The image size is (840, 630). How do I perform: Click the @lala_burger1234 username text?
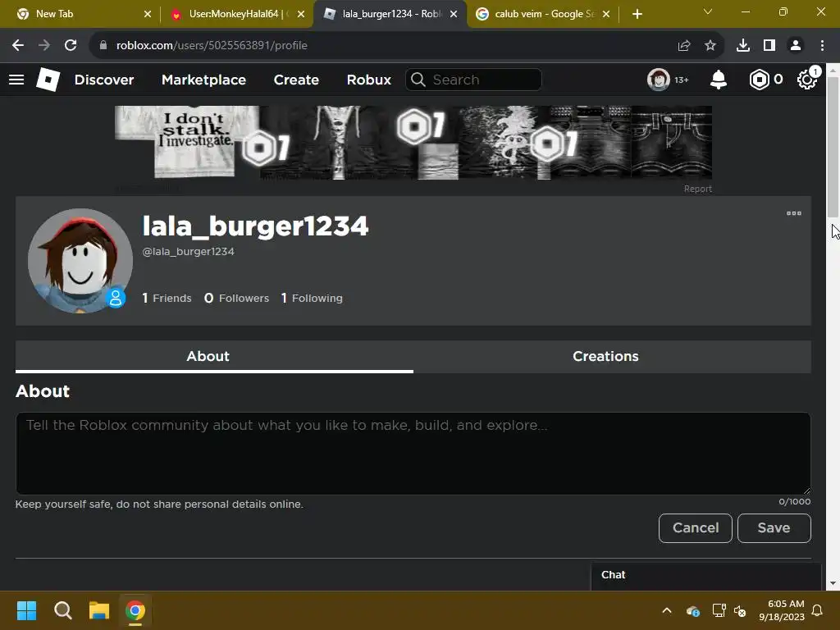click(188, 251)
